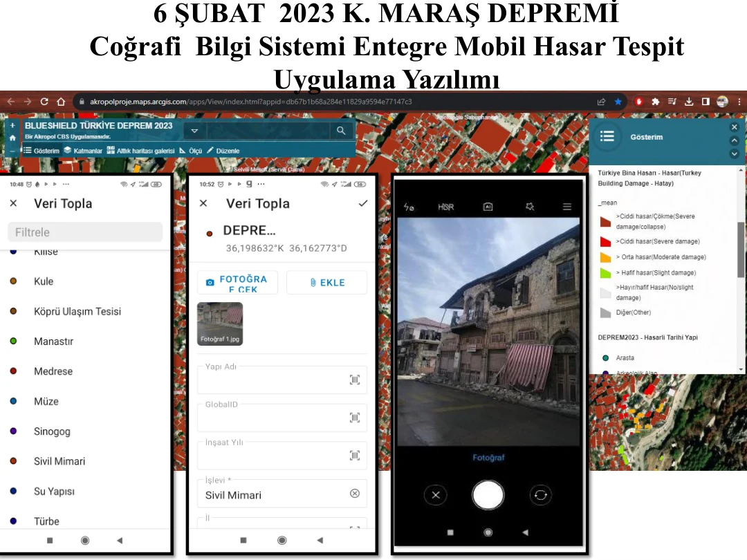Cancel the camera with X button
The image size is (747, 560).
point(436,495)
